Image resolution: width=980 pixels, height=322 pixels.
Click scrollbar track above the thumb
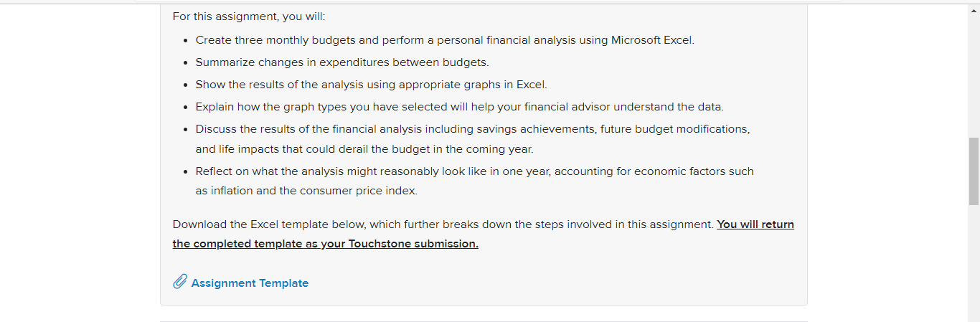pos(974,77)
